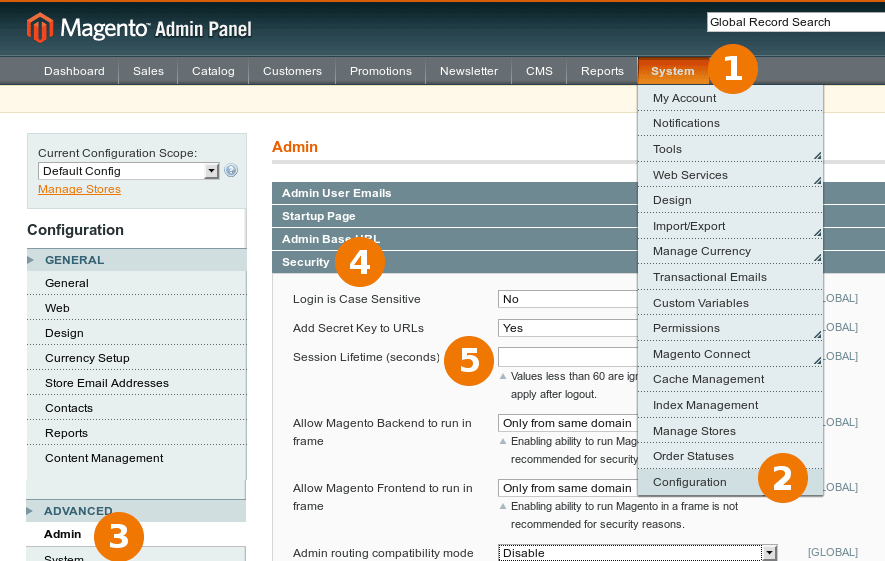Click the Manage Stores link under scope
The height and width of the screenshot is (561, 885).
pos(80,190)
